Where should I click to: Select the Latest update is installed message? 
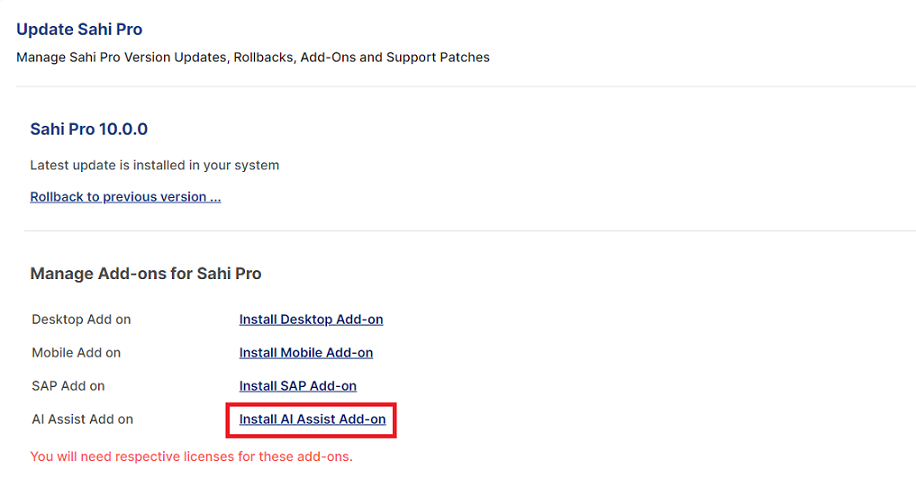(x=154, y=165)
